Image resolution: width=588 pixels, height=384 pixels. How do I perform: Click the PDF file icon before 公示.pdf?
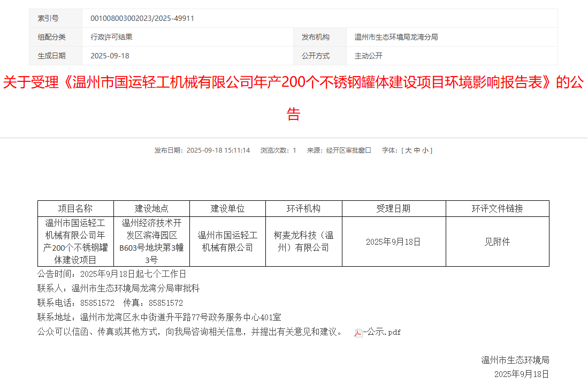358,333
